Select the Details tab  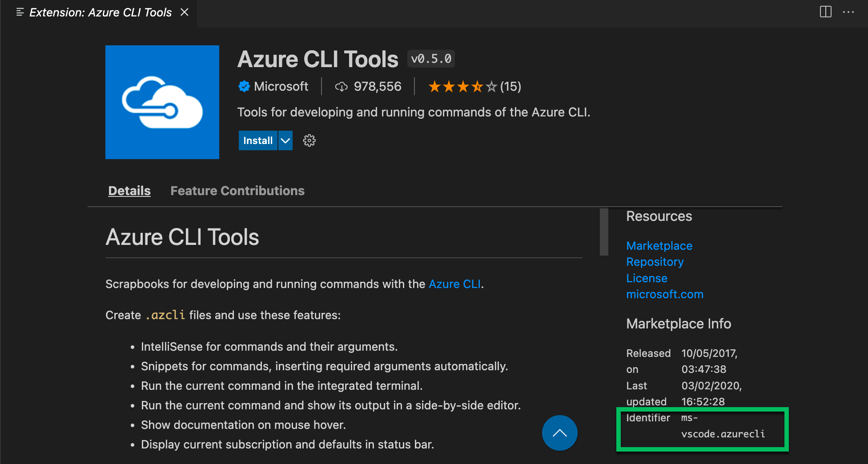129,191
